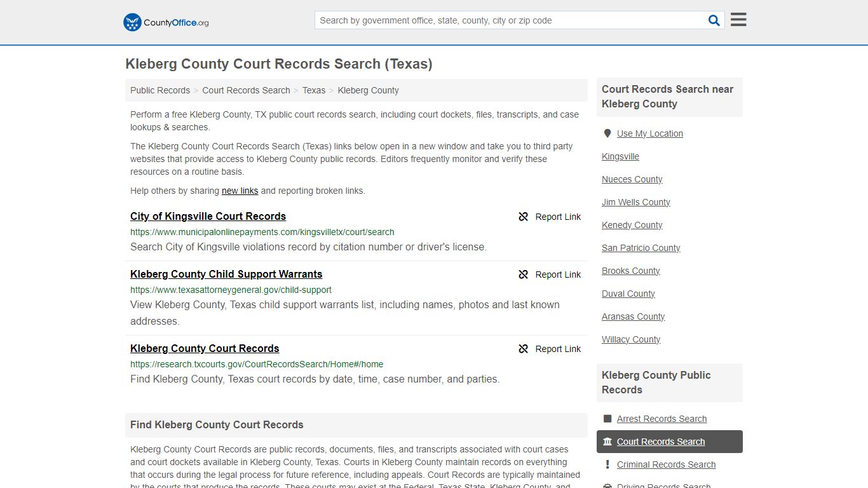868x488 pixels.
Task: Open Kingsville court records link
Action: tap(620, 156)
